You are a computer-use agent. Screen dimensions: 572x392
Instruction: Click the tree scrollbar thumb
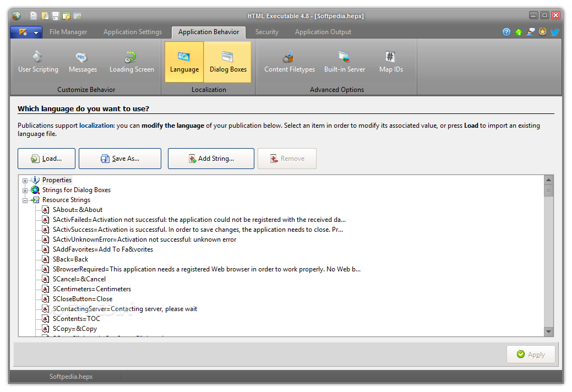point(548,190)
